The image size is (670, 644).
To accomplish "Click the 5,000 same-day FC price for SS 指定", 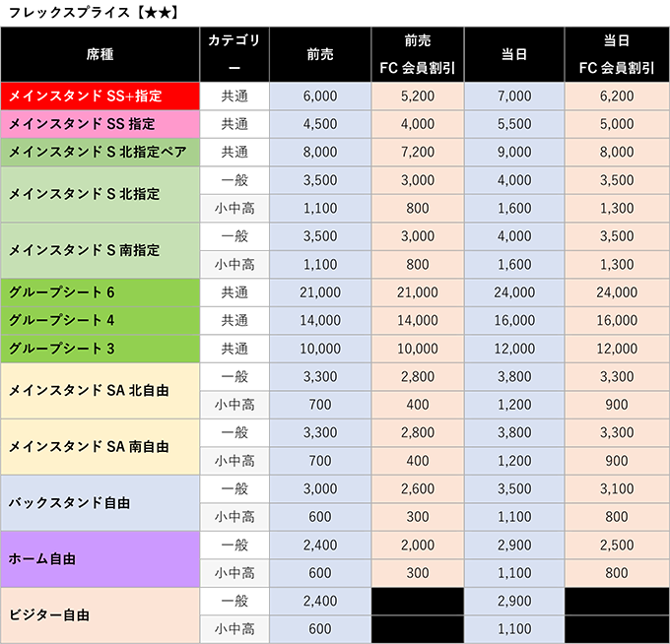I will (617, 124).
